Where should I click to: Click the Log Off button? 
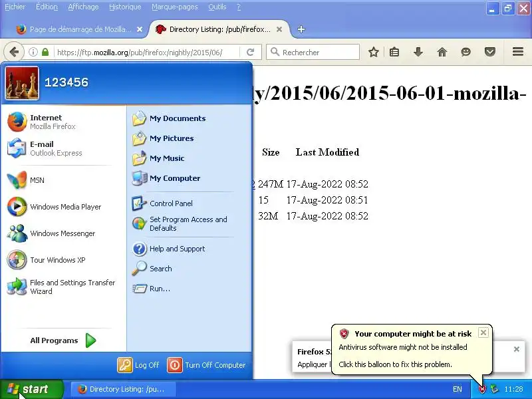138,365
